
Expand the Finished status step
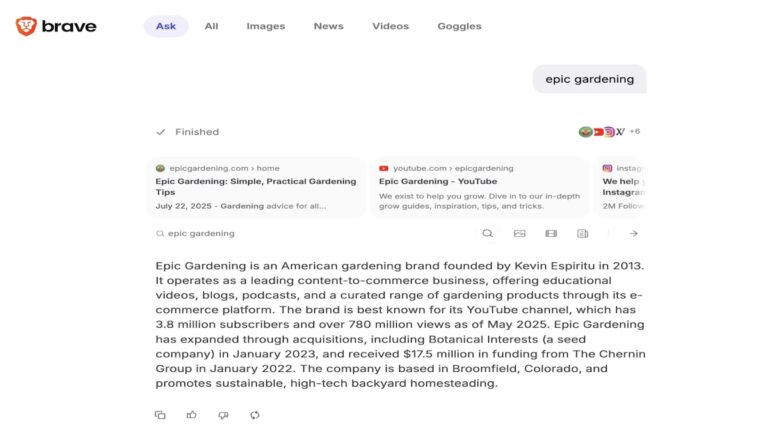pyautogui.click(x=188, y=132)
